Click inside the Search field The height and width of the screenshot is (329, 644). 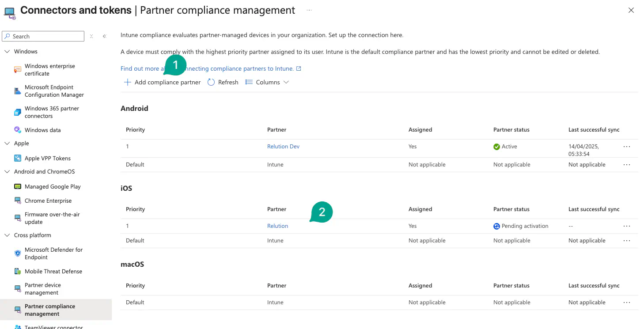[43, 36]
